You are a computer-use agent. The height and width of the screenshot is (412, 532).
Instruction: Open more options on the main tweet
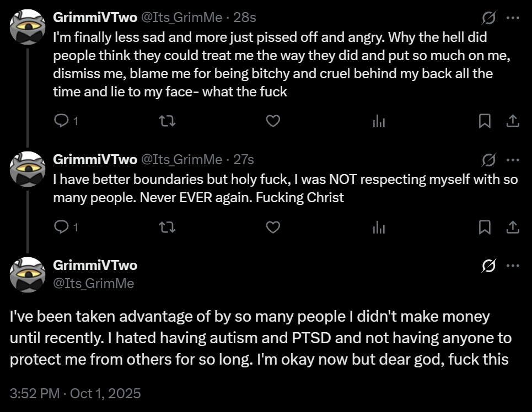coord(513,265)
